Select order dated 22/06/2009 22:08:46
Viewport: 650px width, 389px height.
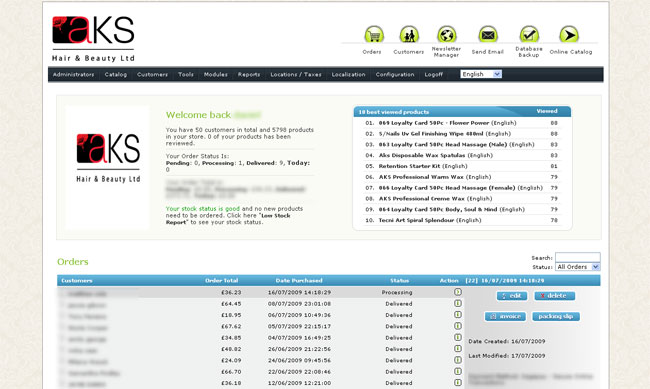pyautogui.click(x=299, y=372)
